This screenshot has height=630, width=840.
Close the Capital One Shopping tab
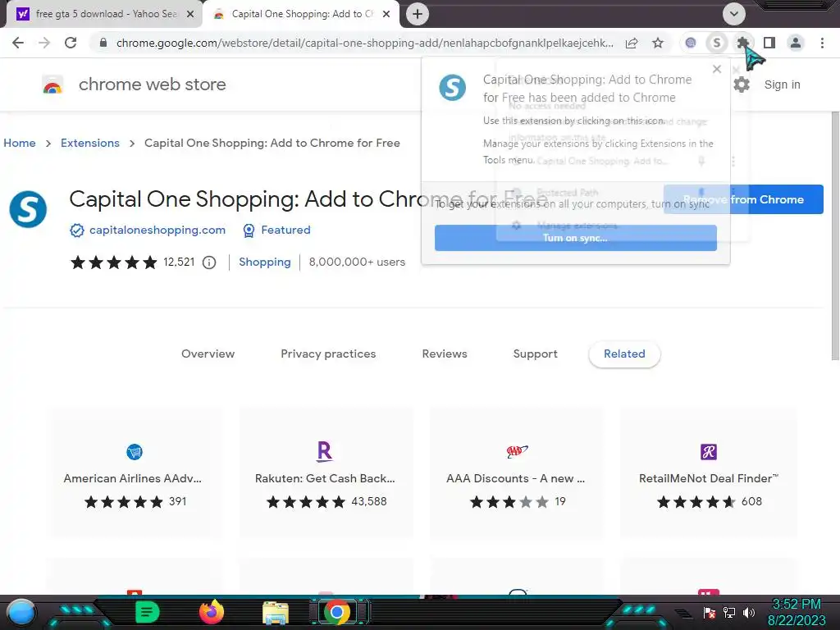[386, 15]
